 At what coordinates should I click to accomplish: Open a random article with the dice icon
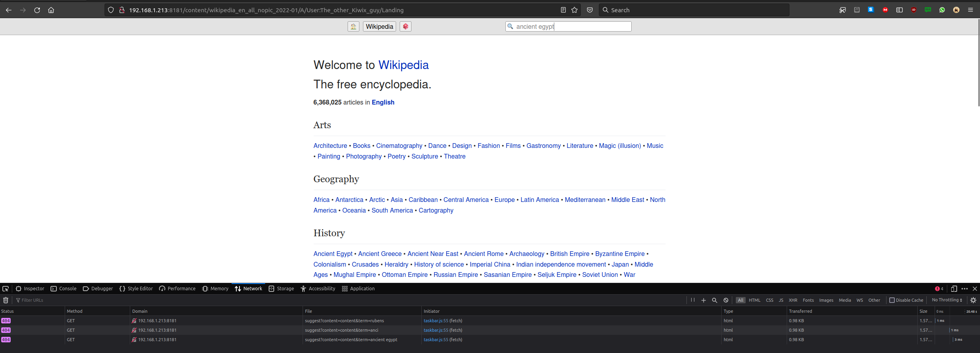click(406, 26)
